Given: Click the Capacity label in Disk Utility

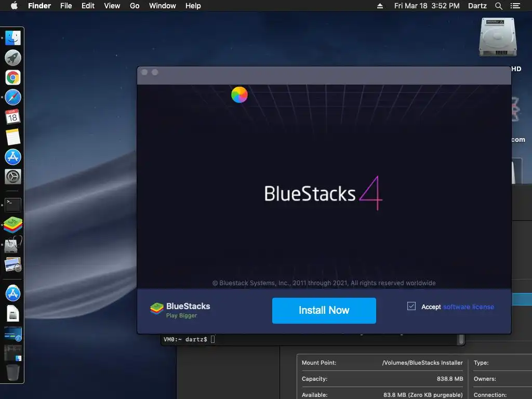Looking at the screenshot, I should click(x=314, y=379).
